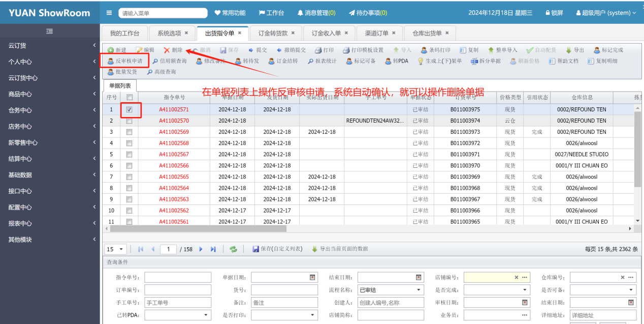Check the checkbox for row A411002562

pos(129,210)
